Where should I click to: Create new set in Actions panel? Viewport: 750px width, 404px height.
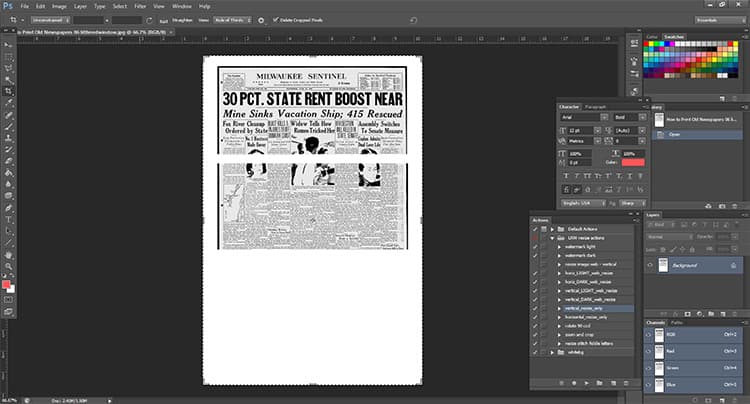(x=599, y=383)
